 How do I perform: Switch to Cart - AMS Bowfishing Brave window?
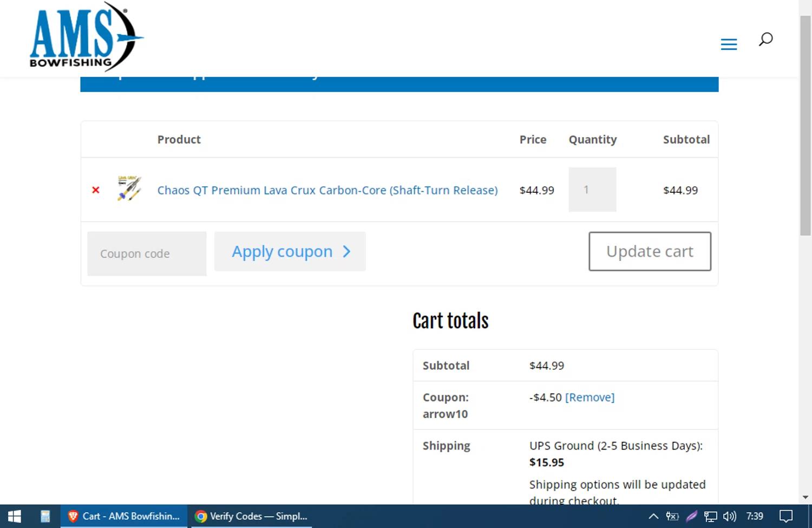tap(124, 516)
